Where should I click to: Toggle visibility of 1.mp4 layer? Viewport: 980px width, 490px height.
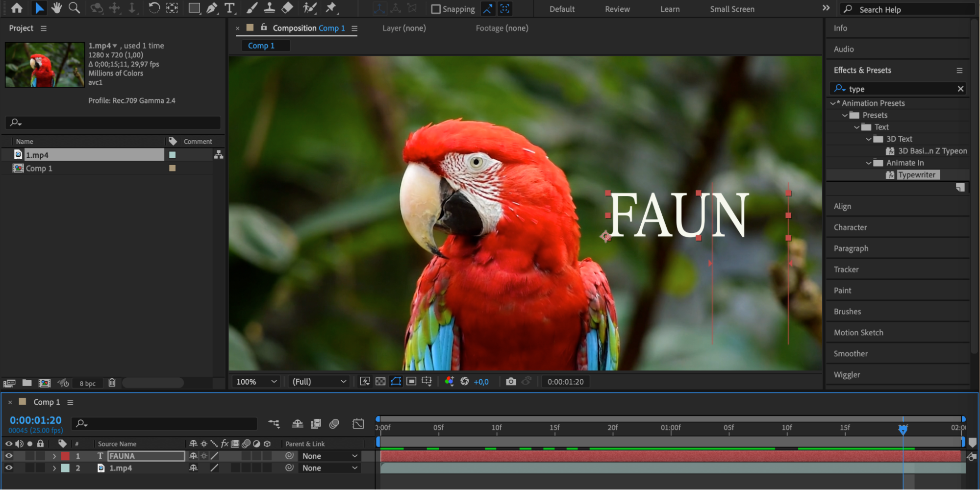(x=9, y=468)
